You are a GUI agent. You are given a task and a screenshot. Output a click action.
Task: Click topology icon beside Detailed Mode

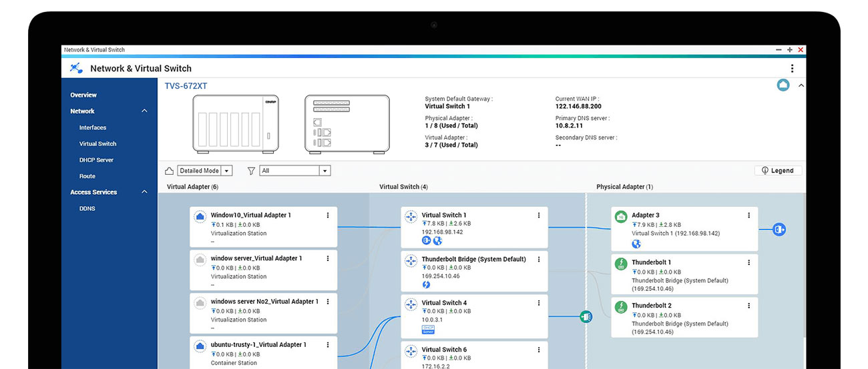coord(170,171)
